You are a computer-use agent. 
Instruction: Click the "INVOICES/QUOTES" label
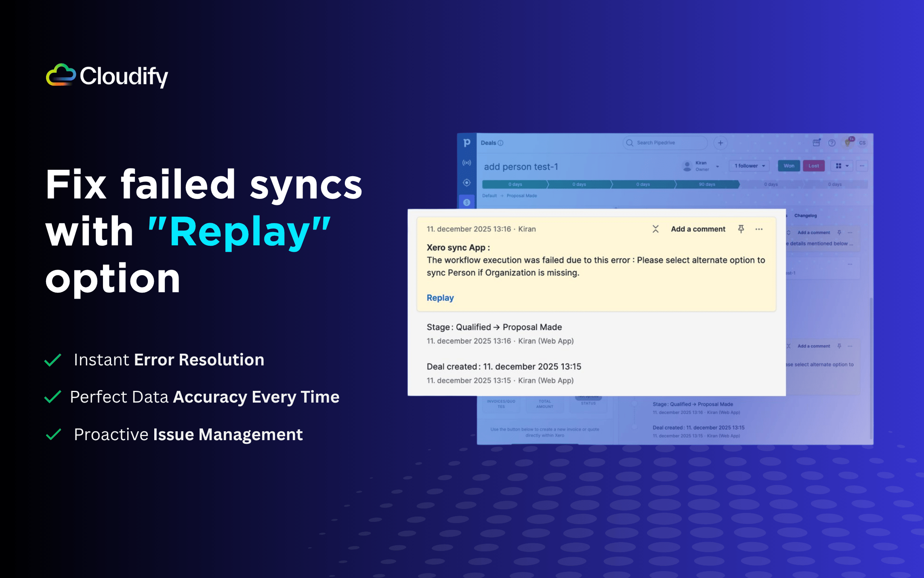tap(501, 404)
